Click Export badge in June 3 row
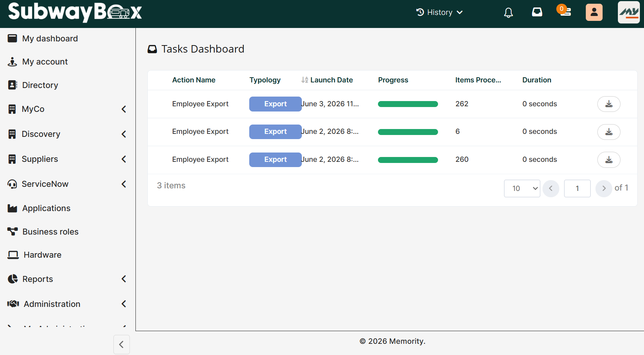This screenshot has height=355, width=644. coord(275,104)
